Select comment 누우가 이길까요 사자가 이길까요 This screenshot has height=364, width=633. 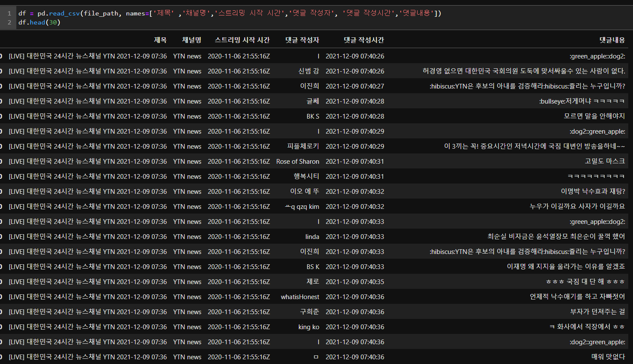coord(577,206)
